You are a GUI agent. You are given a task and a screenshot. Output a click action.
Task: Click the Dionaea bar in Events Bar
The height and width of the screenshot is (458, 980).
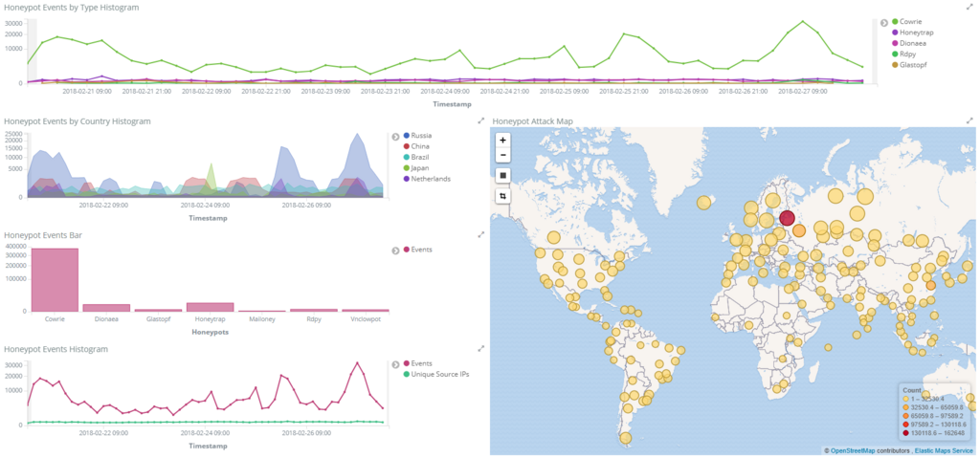coord(106,308)
